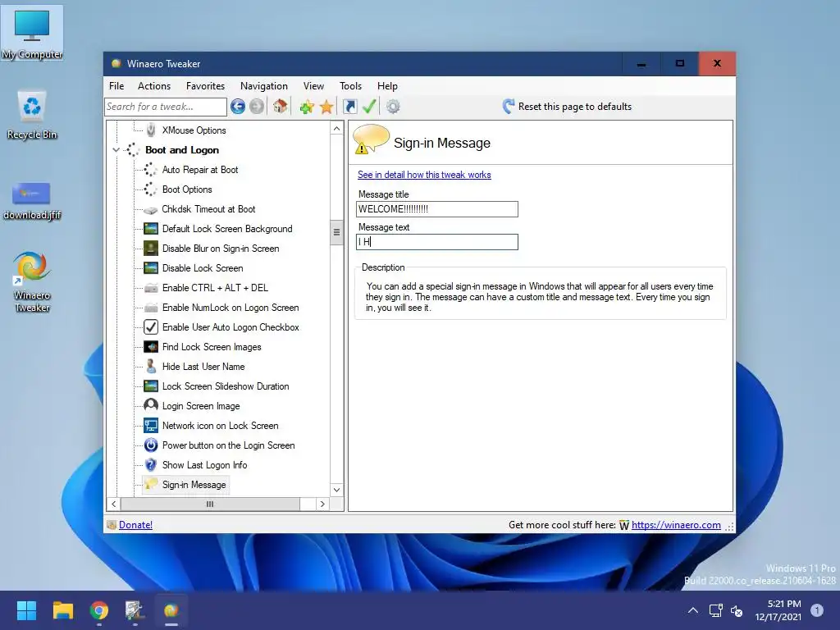Select the 'Boot and Logon' category label
The image size is (840, 630).
182,150
